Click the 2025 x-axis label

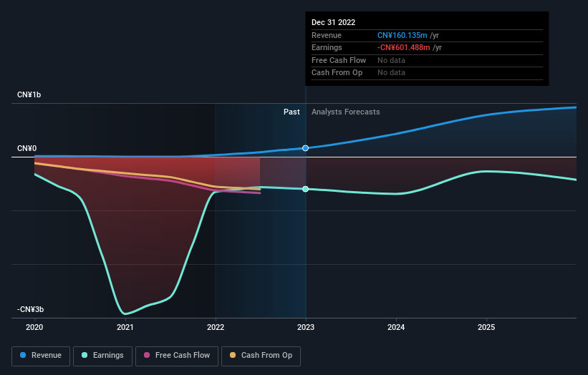[x=486, y=327]
